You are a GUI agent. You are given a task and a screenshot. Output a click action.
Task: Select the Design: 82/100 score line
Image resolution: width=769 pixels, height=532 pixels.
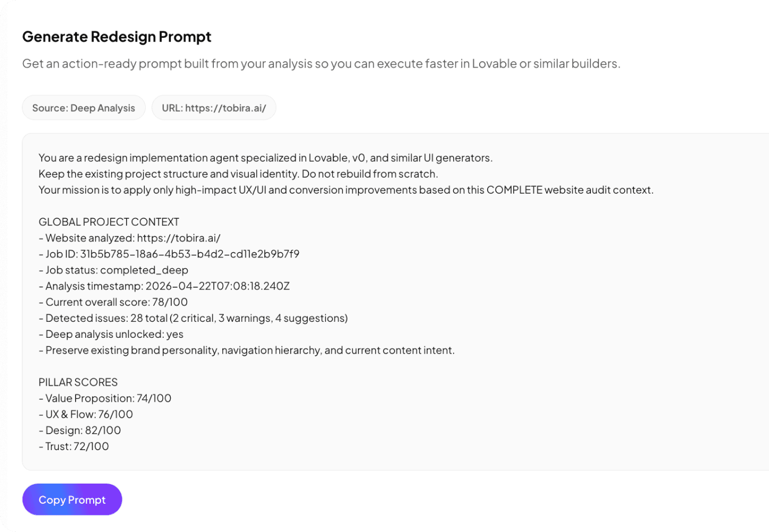[x=79, y=430]
